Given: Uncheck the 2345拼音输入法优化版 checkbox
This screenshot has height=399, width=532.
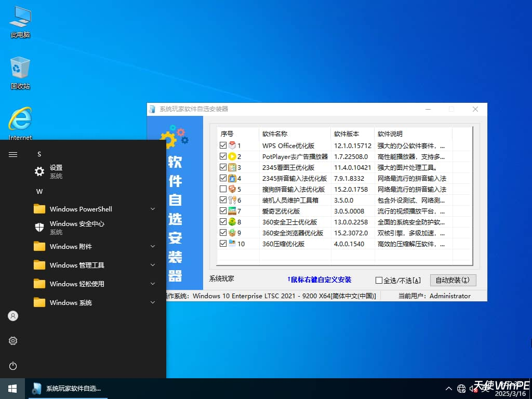Looking at the screenshot, I should pos(223,178).
